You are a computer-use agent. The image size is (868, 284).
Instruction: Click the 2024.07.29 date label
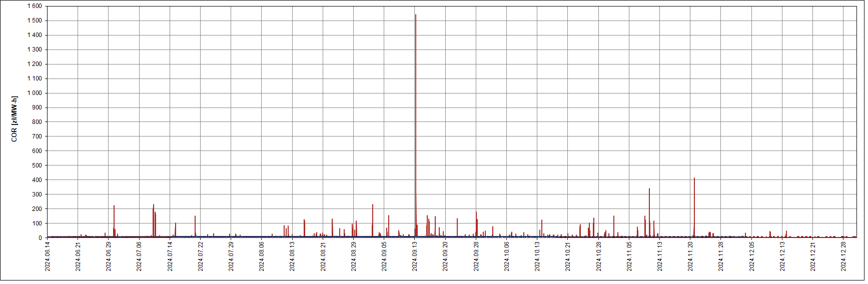click(231, 256)
